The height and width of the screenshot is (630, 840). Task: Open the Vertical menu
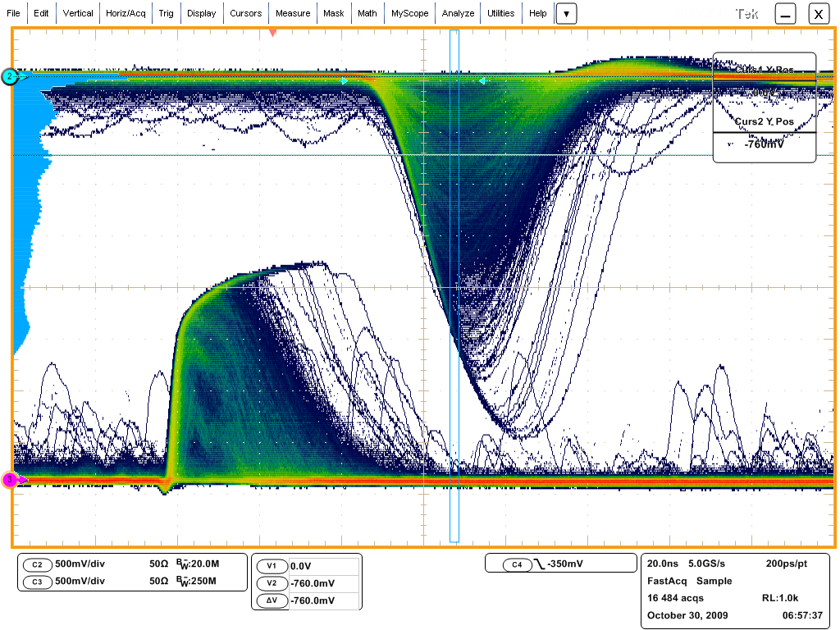point(78,13)
